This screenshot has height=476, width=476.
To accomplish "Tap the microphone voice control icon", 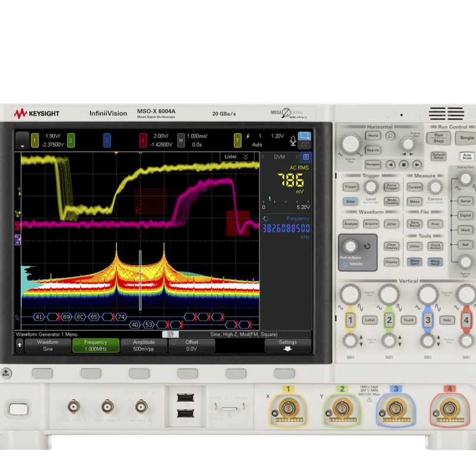I will (293, 140).
